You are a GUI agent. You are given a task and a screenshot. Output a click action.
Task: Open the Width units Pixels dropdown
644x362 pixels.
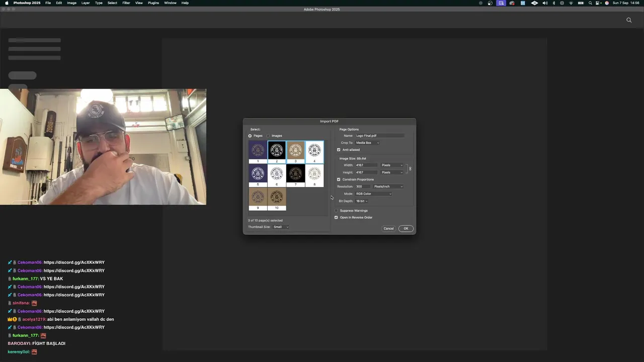tap(392, 165)
